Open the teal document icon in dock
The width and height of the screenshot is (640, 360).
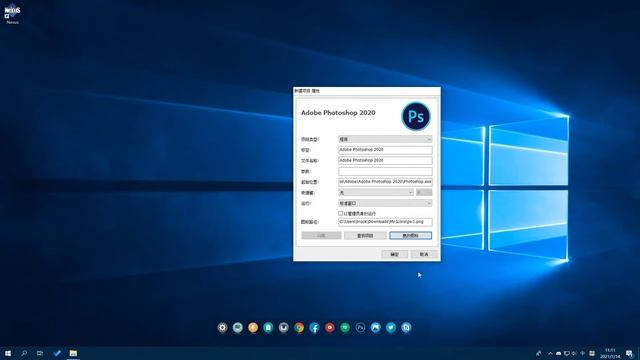[268, 327]
